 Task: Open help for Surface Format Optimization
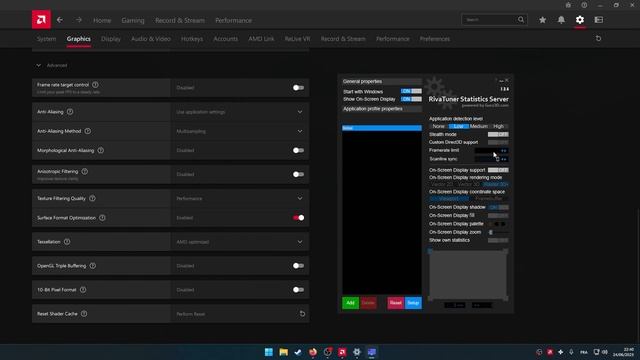tap(102, 218)
